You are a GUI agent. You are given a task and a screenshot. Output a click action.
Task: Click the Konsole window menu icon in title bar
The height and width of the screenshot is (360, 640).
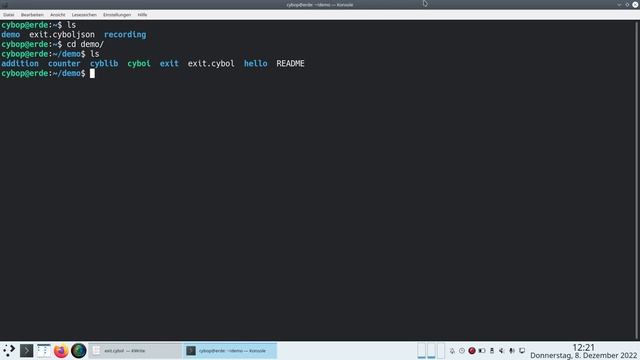pos(5,4)
